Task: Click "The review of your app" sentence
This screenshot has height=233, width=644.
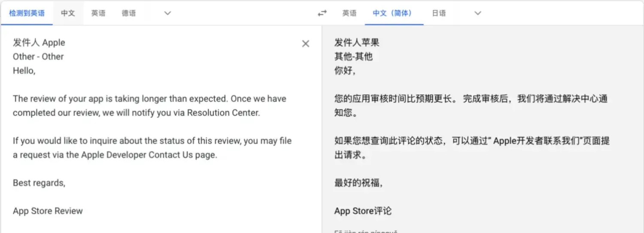Action: (x=149, y=99)
